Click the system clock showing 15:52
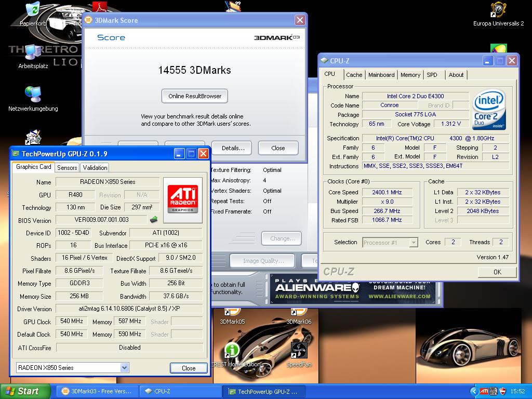The width and height of the screenshot is (532, 399). tap(517, 391)
